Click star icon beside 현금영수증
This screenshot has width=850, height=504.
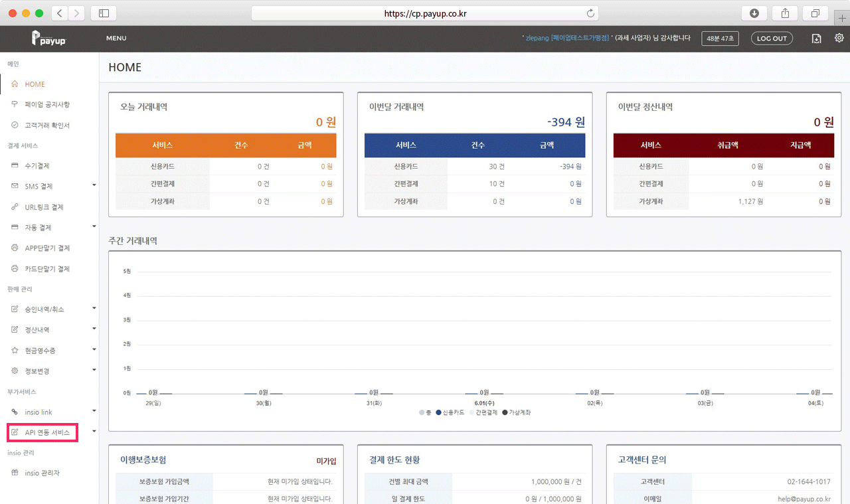15,350
